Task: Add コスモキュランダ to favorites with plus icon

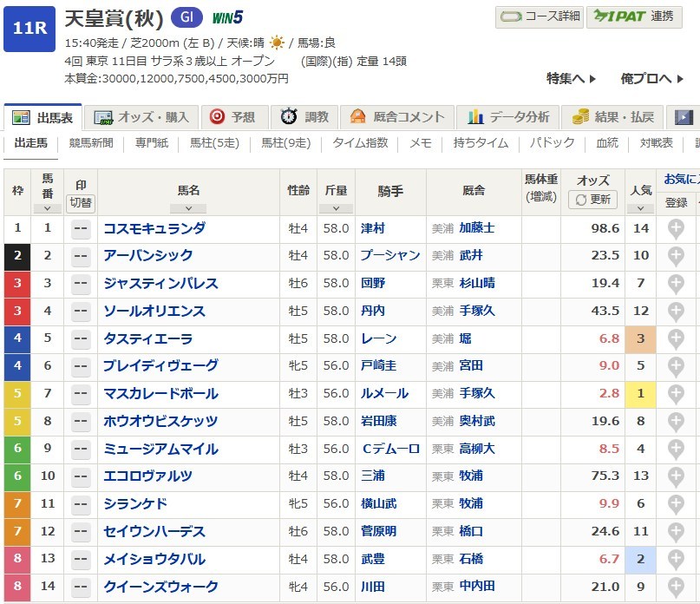Action: coord(676,228)
